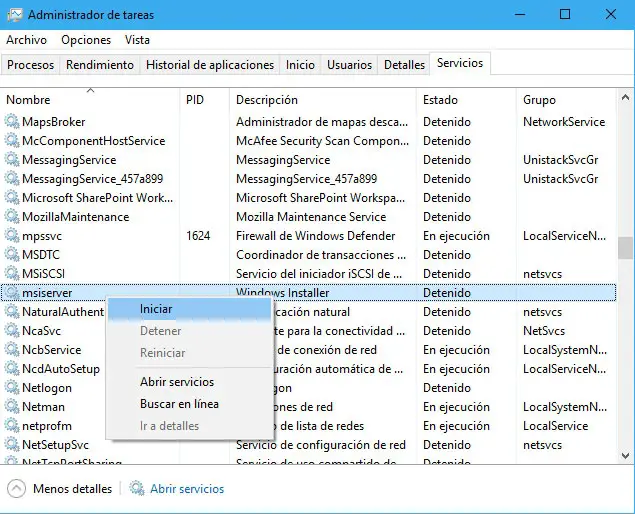Viewport: 635px width, 514px height.
Task: Open the Archivo menu
Action: 27,40
